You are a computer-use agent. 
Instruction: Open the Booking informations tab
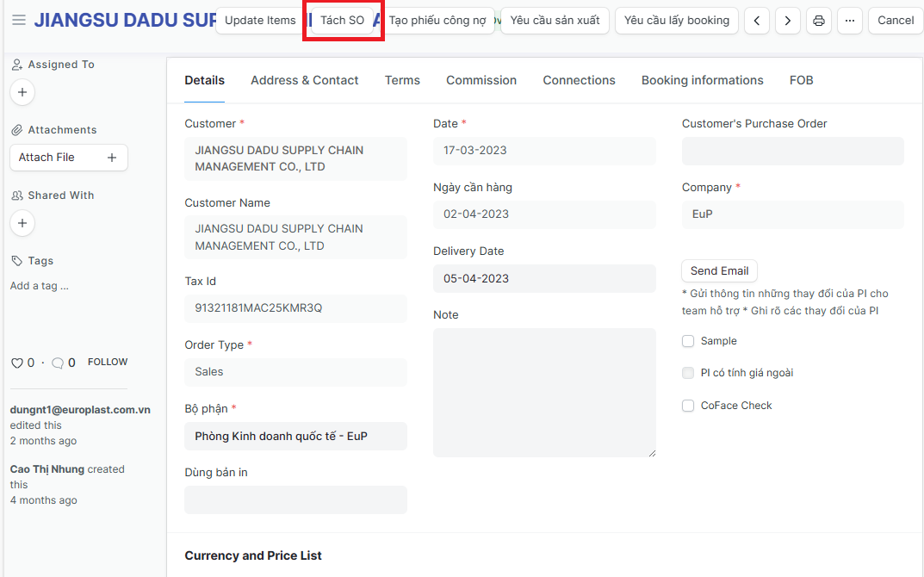pyautogui.click(x=702, y=80)
